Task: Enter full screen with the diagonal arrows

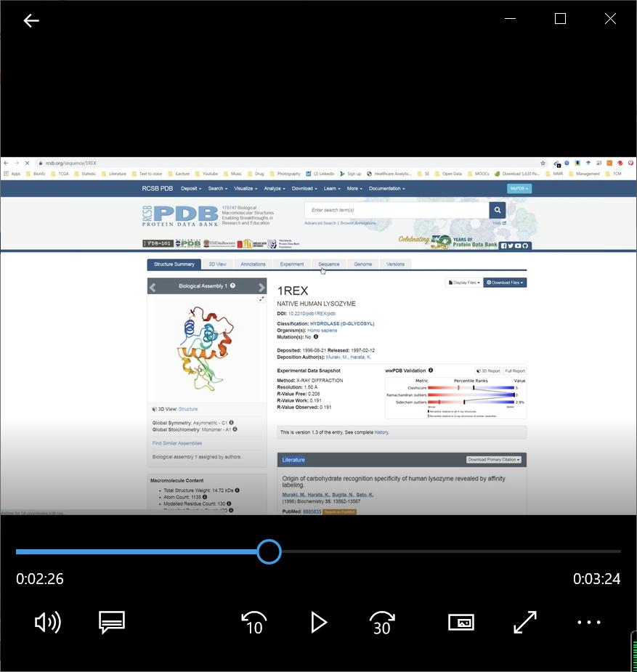Action: click(524, 623)
